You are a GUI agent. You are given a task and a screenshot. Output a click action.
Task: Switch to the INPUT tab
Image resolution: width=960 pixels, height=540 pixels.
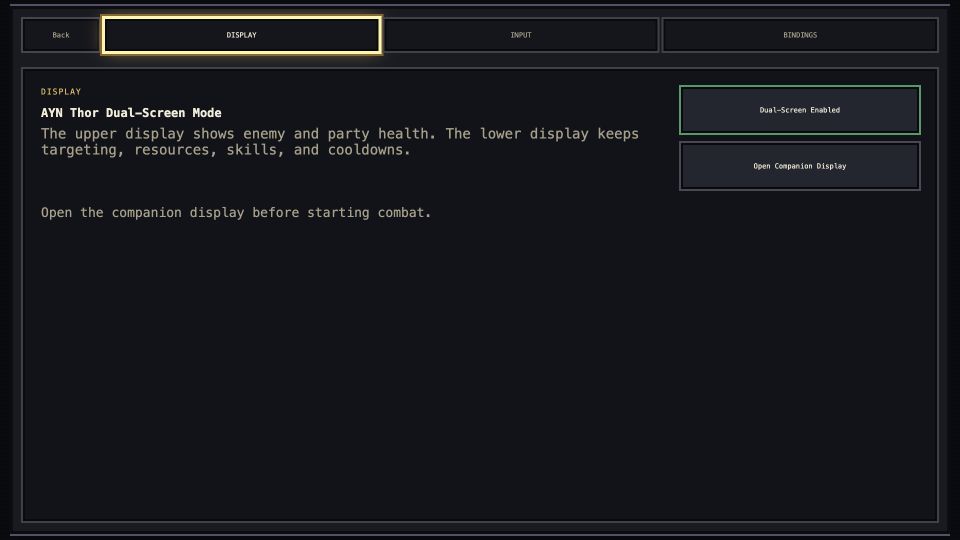pyautogui.click(x=521, y=35)
